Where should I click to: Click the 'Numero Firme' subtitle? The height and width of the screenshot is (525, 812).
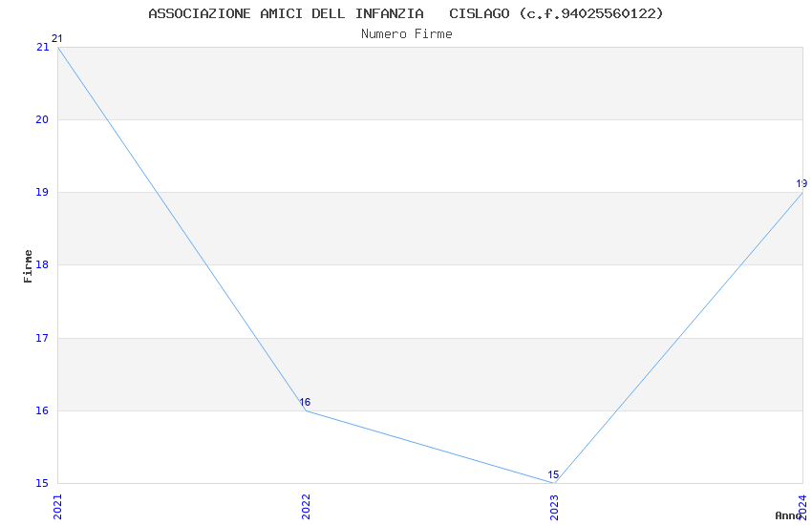[x=407, y=34]
